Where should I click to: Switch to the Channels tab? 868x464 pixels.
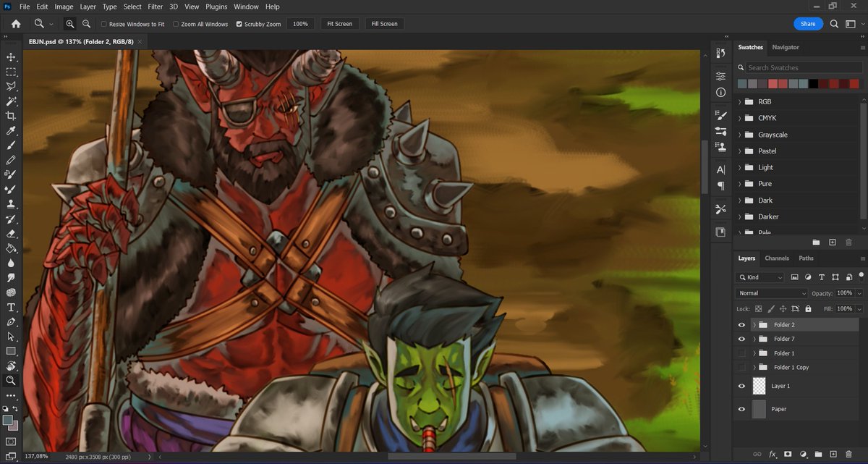(x=777, y=258)
